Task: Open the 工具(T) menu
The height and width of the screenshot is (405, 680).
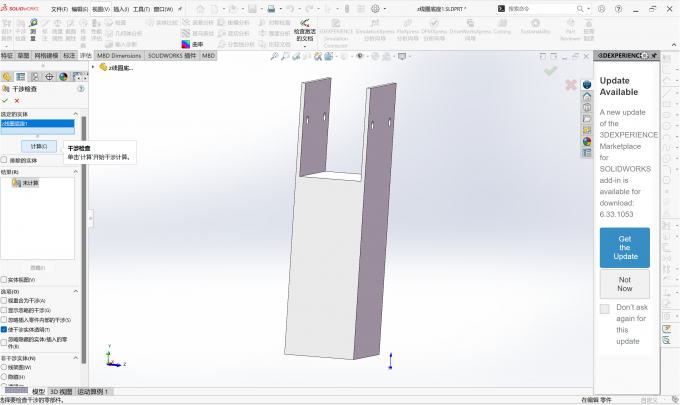Action: (x=141, y=9)
